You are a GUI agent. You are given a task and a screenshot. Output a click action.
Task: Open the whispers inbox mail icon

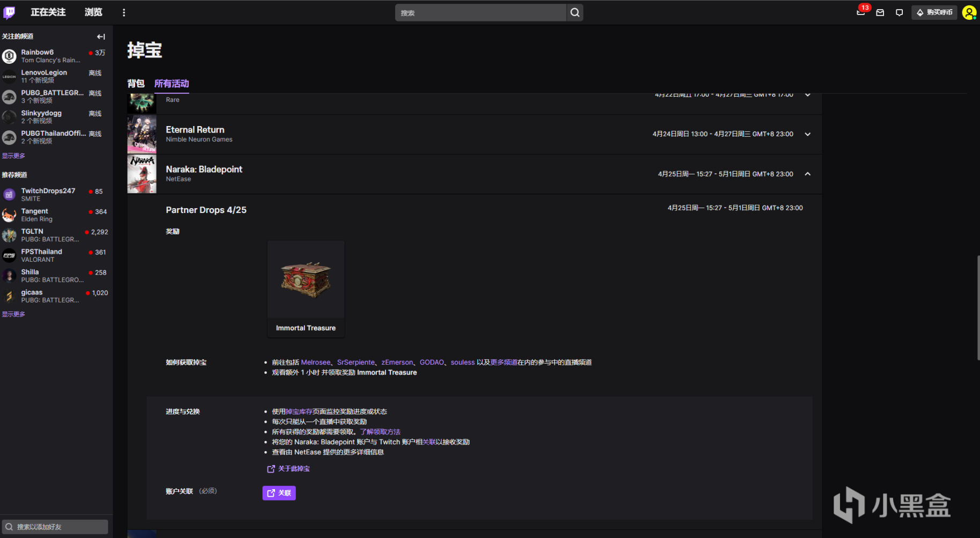[880, 12]
